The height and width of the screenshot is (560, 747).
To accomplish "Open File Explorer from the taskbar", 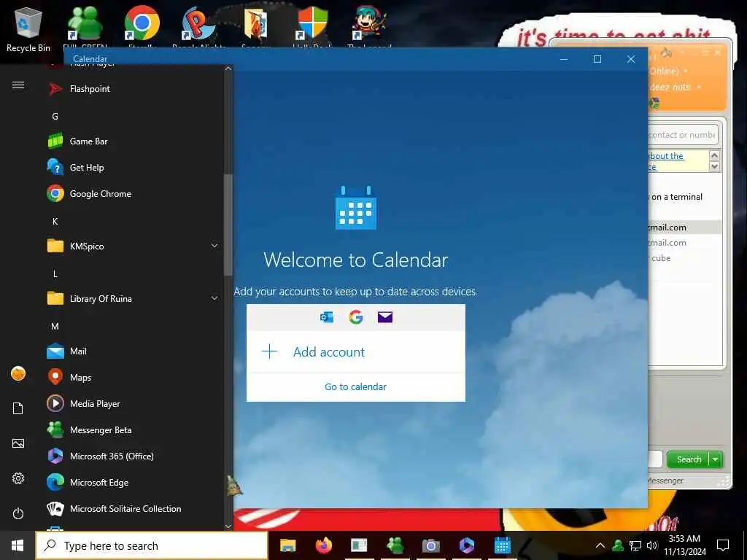I will pyautogui.click(x=287, y=545).
